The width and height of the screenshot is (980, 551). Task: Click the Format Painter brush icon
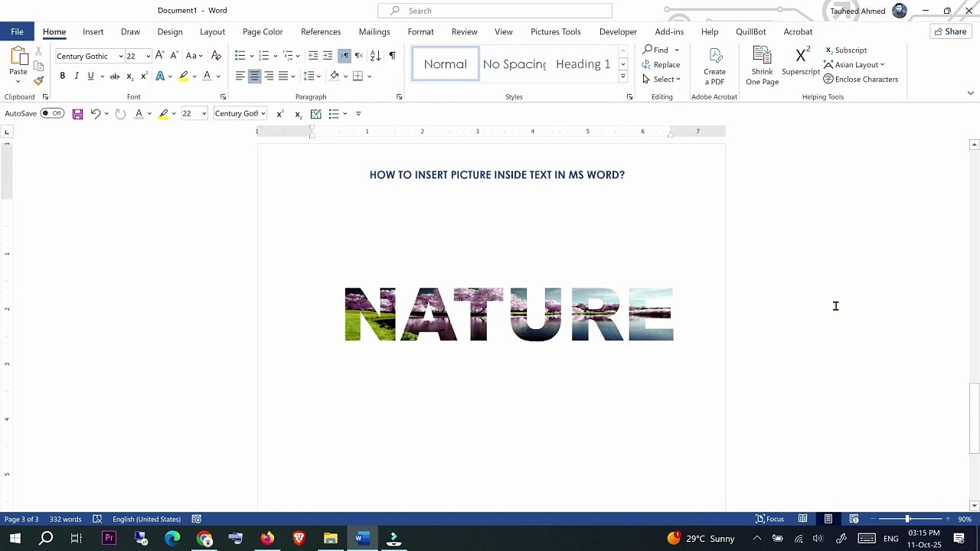pyautogui.click(x=38, y=80)
